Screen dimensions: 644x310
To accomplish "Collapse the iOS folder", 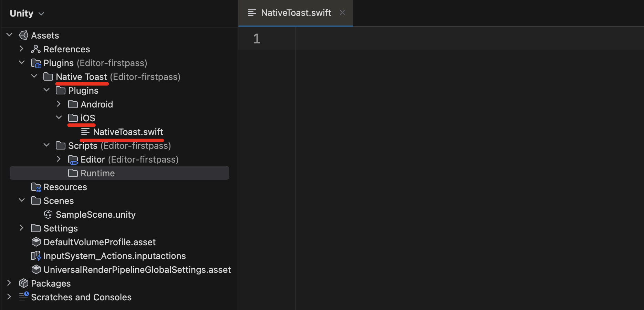I will (x=59, y=118).
